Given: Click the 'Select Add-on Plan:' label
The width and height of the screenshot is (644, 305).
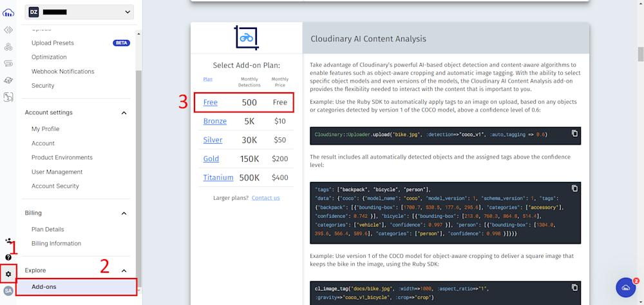Looking at the screenshot, I should [246, 65].
